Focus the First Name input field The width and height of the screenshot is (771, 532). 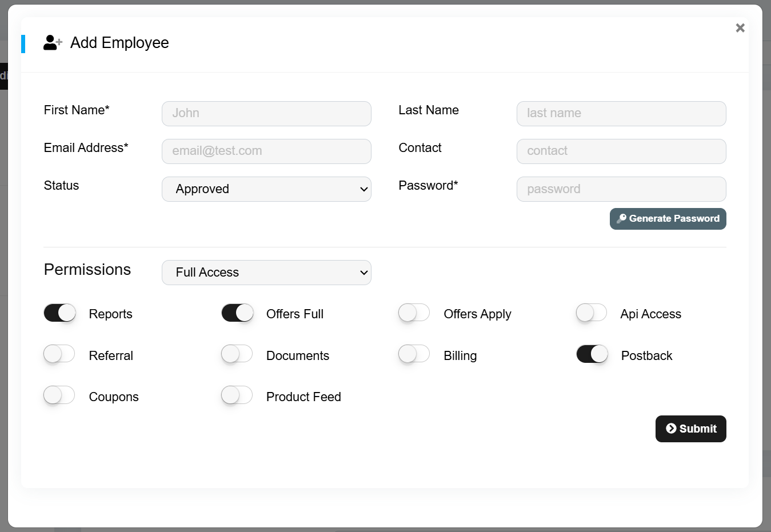pos(266,114)
